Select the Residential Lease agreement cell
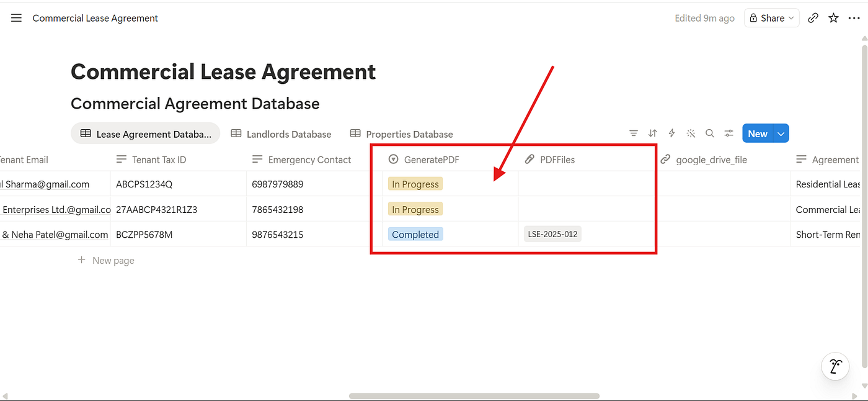868x401 pixels. tap(826, 184)
